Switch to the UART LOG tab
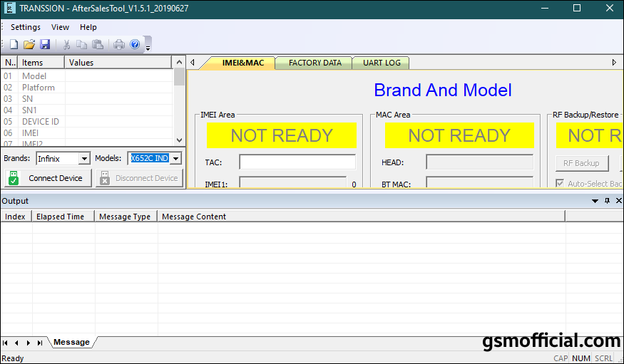The width and height of the screenshot is (624, 364). point(382,63)
